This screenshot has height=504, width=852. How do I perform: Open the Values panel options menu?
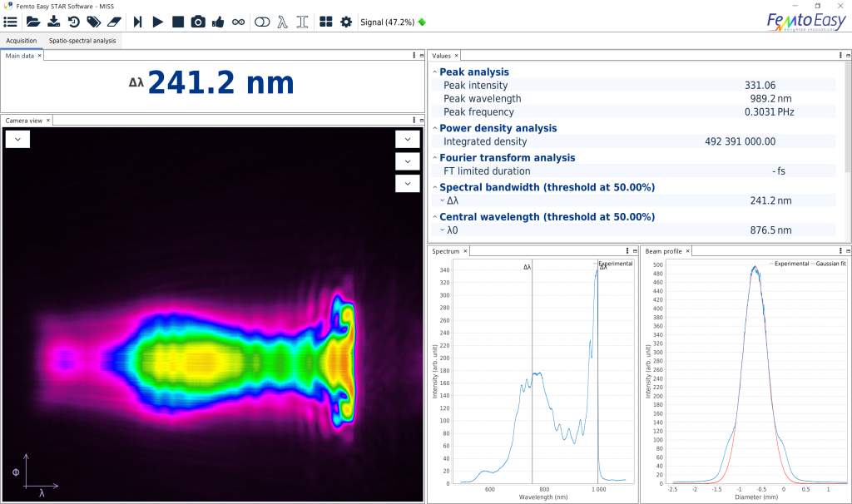click(x=840, y=56)
